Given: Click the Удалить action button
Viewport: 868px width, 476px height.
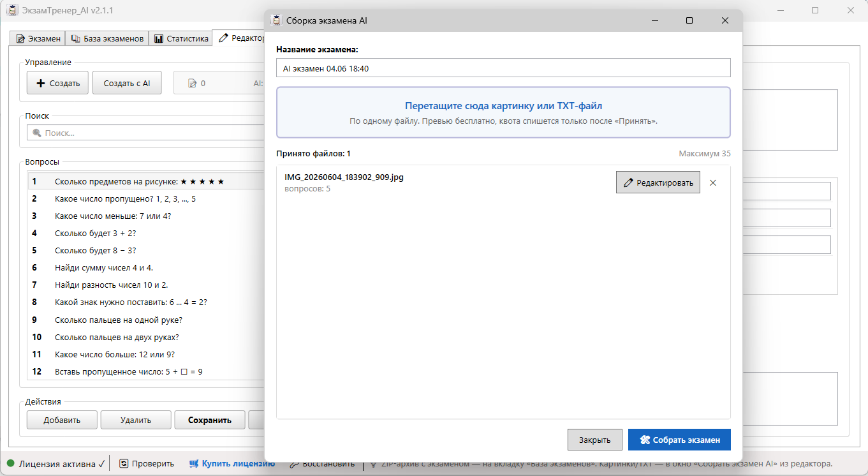Looking at the screenshot, I should (136, 420).
